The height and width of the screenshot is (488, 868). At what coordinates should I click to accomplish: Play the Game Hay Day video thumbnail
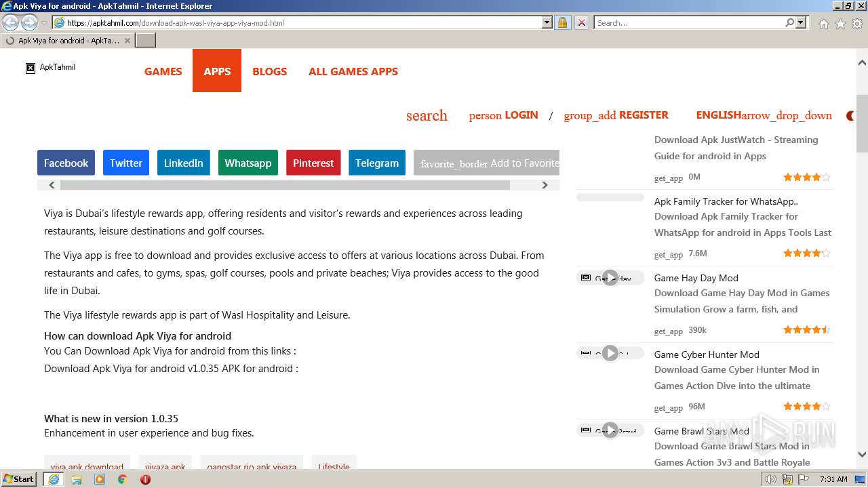coord(610,278)
